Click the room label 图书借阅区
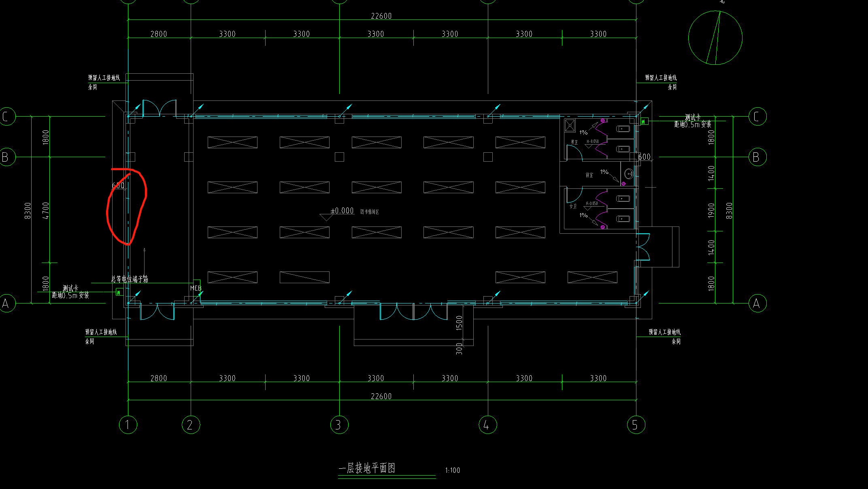The width and height of the screenshot is (868, 489). coord(370,212)
